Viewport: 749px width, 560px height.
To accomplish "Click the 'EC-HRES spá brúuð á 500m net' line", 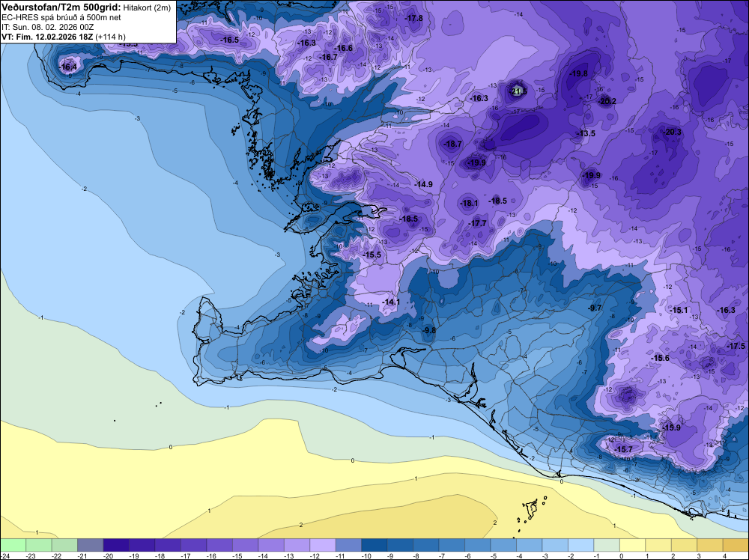I will [x=61, y=17].
